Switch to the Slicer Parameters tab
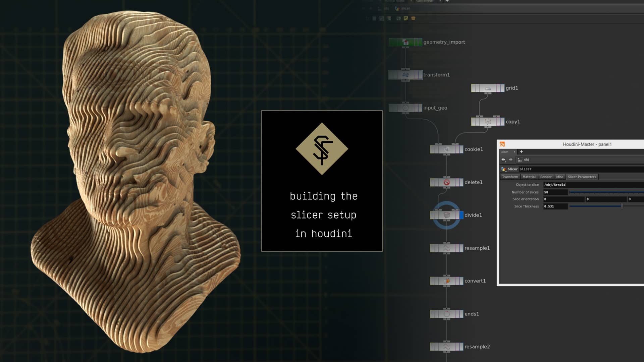The height and width of the screenshot is (362, 644). pyautogui.click(x=582, y=177)
